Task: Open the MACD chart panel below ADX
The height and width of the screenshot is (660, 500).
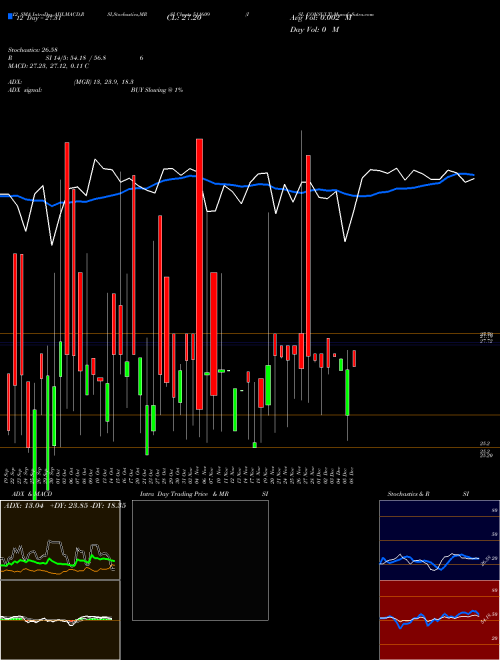Action: 60,620
